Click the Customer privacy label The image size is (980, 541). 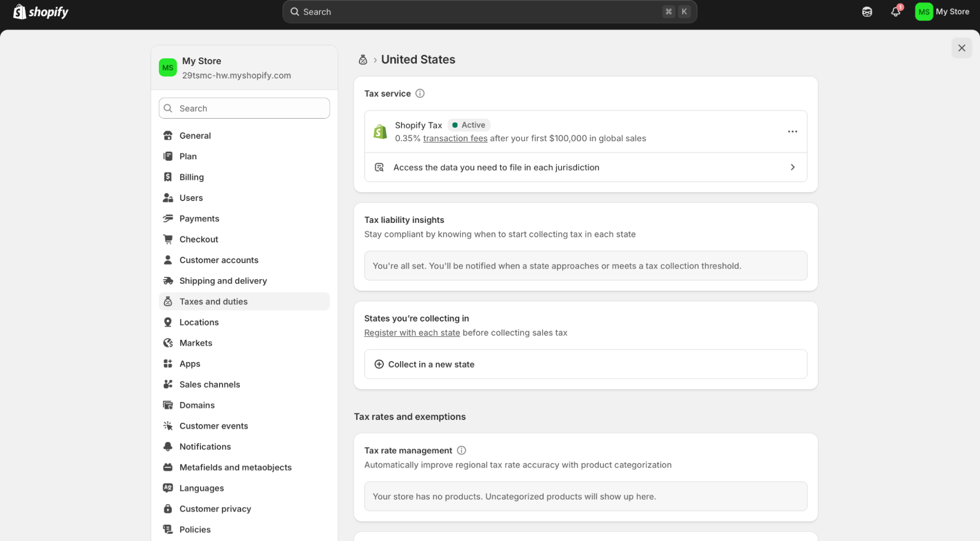coord(215,509)
